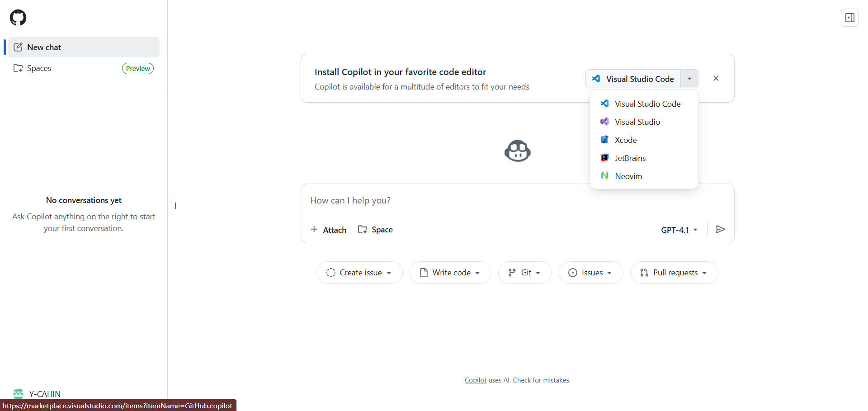Expand the Write code suggestions

450,273
